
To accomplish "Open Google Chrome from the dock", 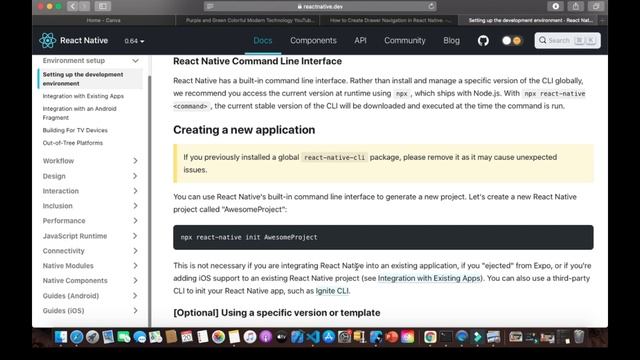I will point(430,337).
